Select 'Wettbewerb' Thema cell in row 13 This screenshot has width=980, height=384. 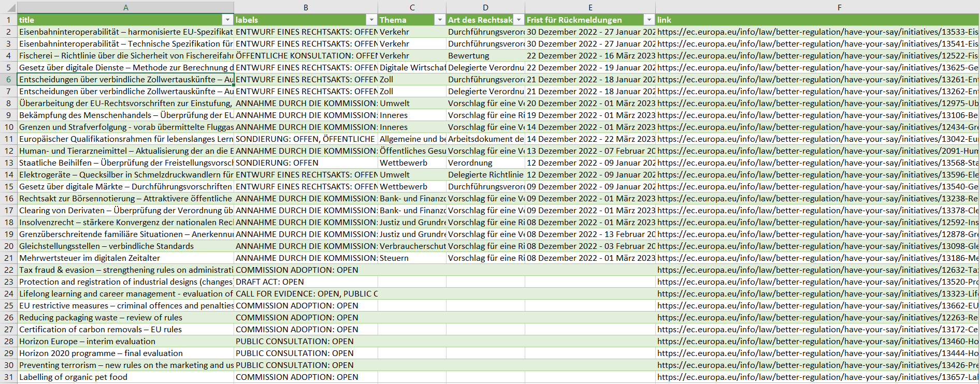click(412, 163)
